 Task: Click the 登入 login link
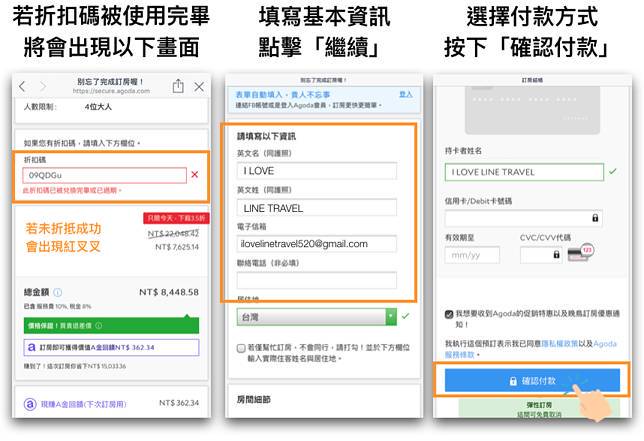point(405,94)
